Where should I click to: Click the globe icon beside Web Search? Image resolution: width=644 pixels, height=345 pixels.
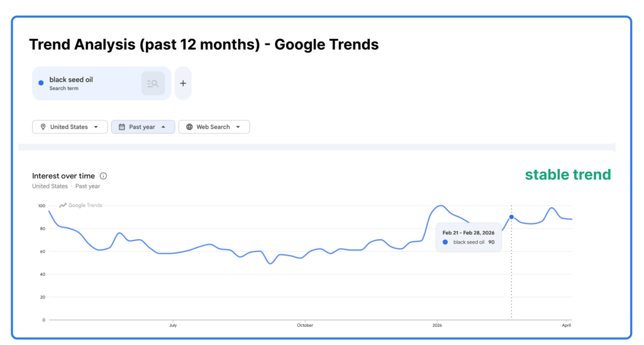click(189, 127)
